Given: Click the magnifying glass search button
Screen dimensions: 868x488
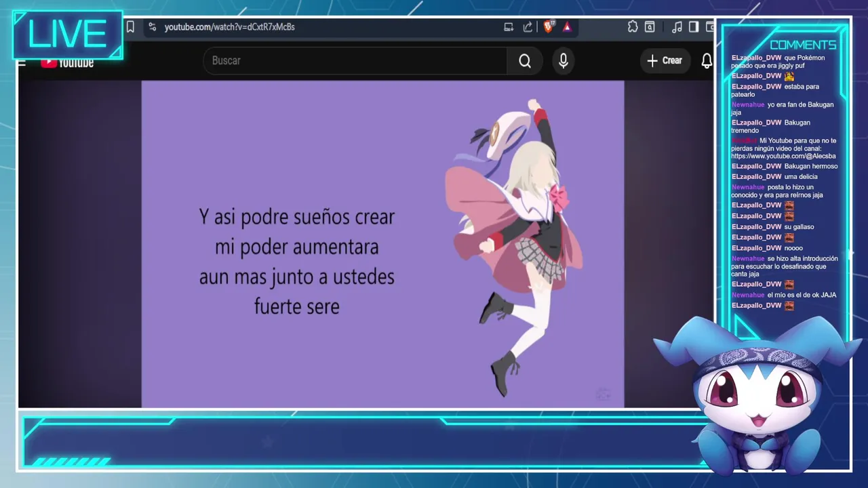Looking at the screenshot, I should (525, 61).
